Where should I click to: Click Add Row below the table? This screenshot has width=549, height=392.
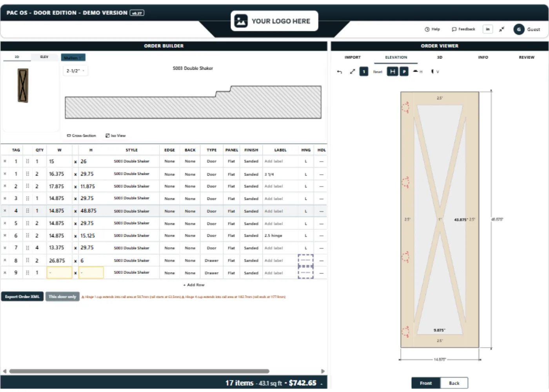194,285
